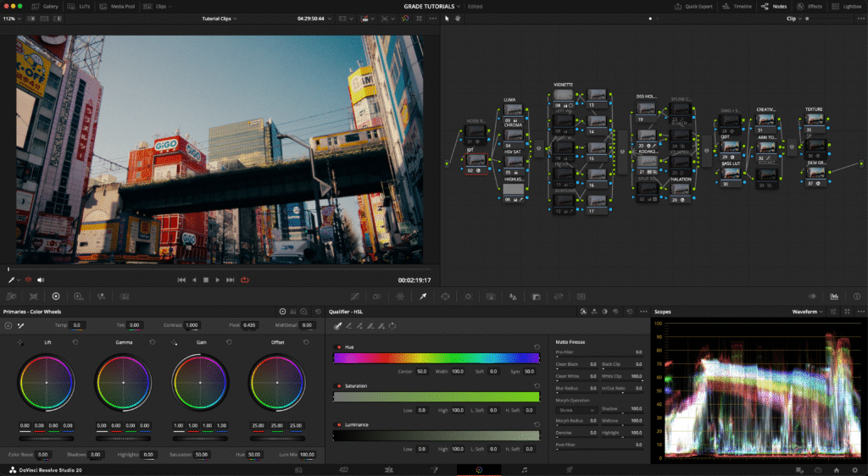Viewport: 868px width, 476px height.
Task: Reset the Lift color wheel
Action: point(75,343)
